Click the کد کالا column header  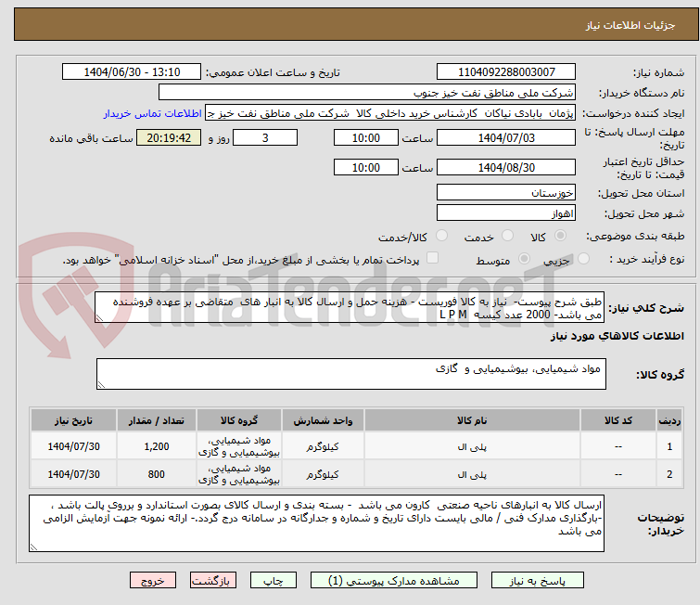click(617, 420)
